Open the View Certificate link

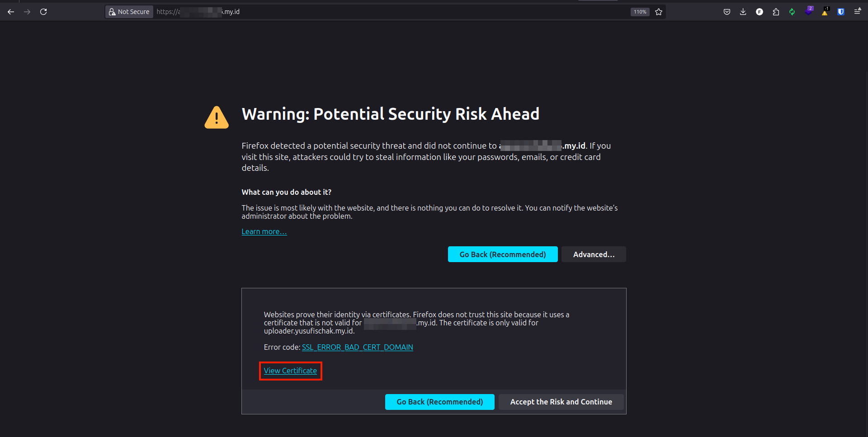tap(290, 371)
